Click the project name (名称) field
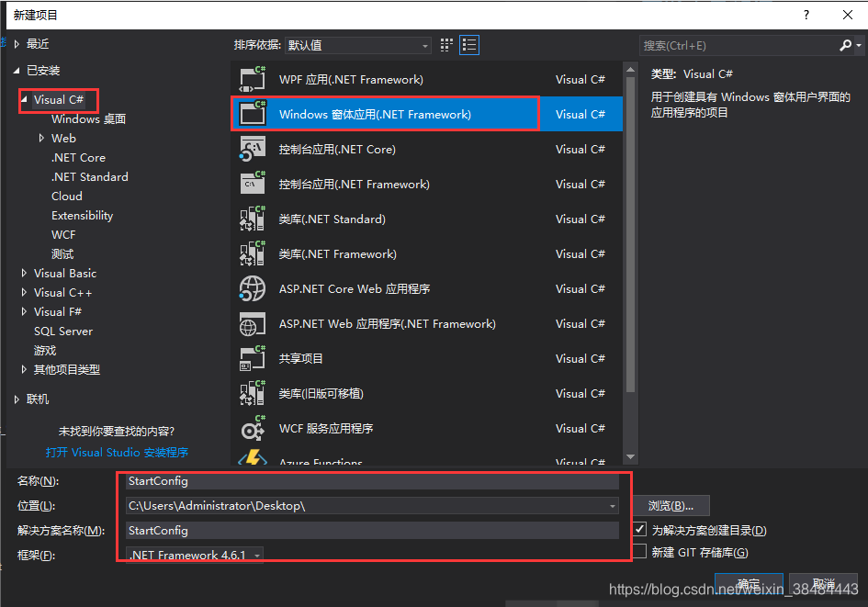 coord(372,481)
